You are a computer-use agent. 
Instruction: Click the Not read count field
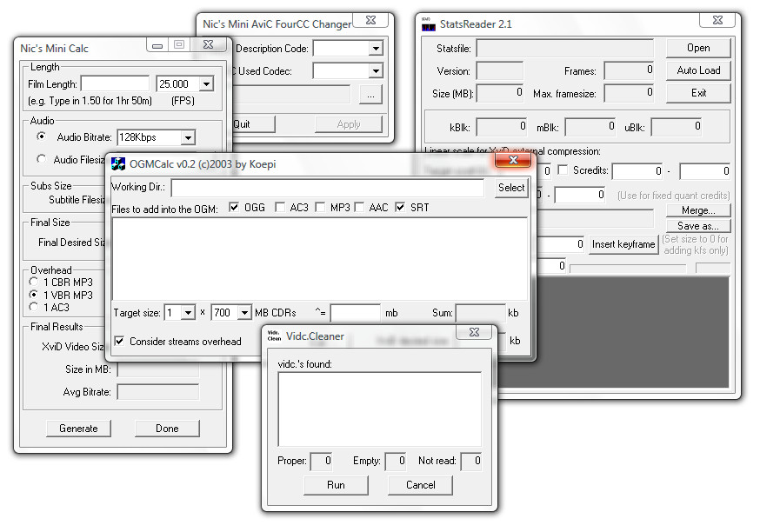[x=470, y=462]
